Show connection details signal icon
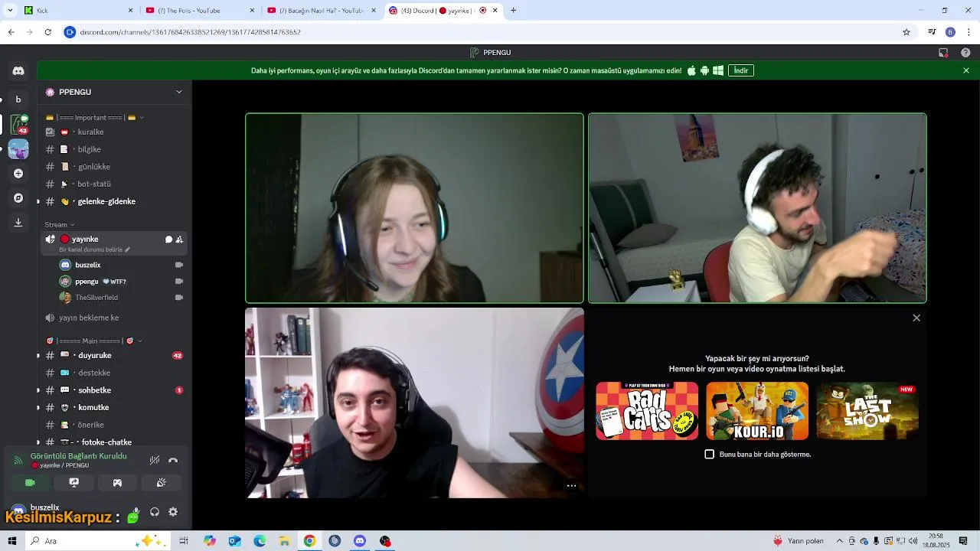This screenshot has height=551, width=980. [18, 461]
